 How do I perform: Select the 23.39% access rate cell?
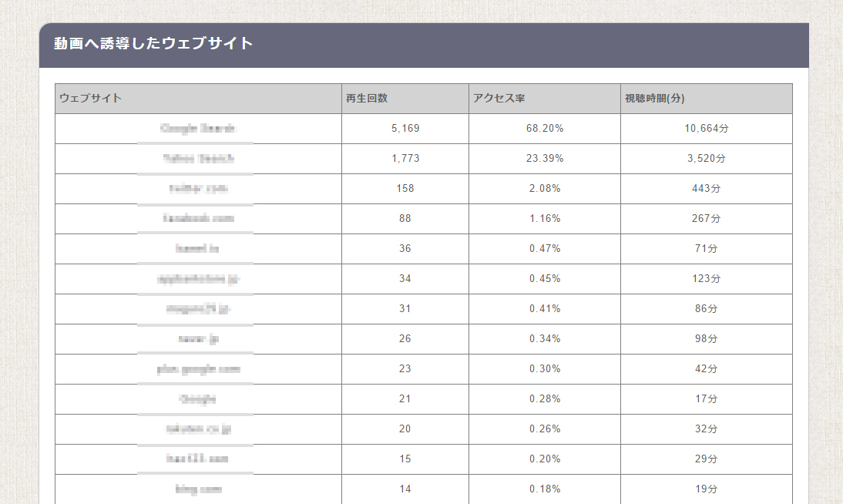(545, 159)
